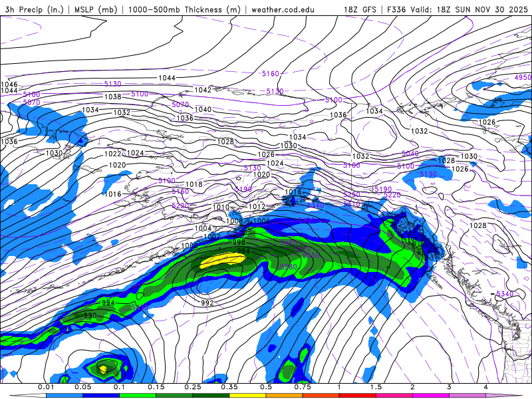
Task: Click the legend tick label 4
Action: 486,387
